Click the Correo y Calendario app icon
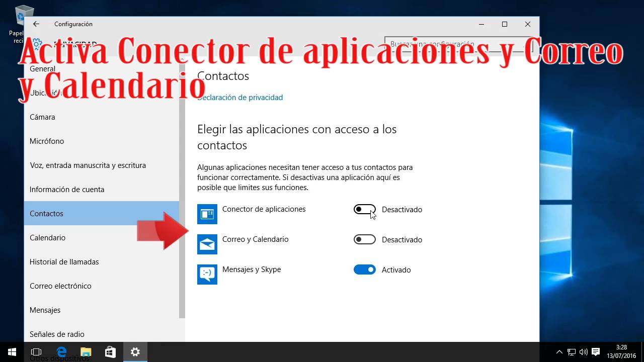The image size is (644, 362). (x=207, y=244)
